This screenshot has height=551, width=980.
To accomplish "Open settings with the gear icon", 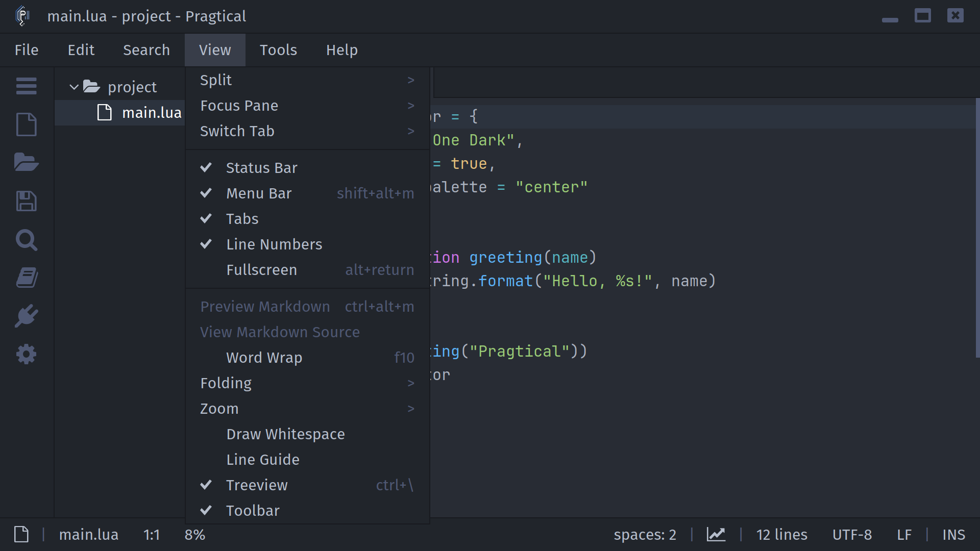I will pyautogui.click(x=26, y=354).
